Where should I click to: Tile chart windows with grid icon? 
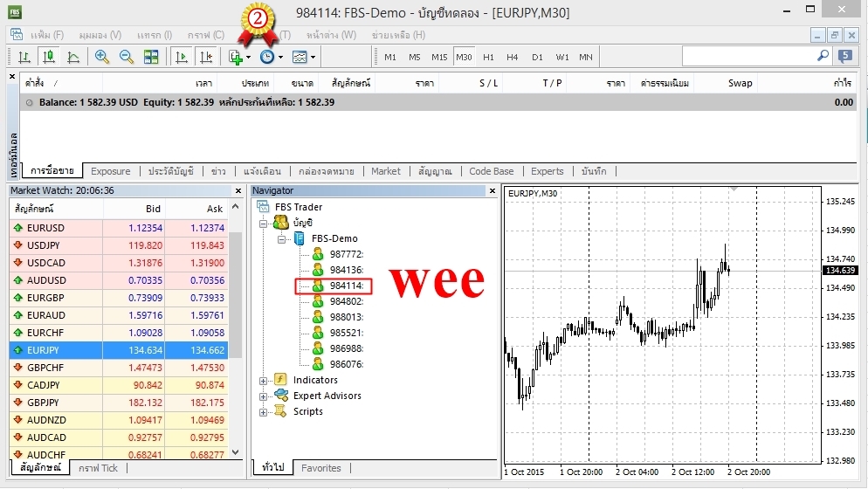tap(150, 57)
